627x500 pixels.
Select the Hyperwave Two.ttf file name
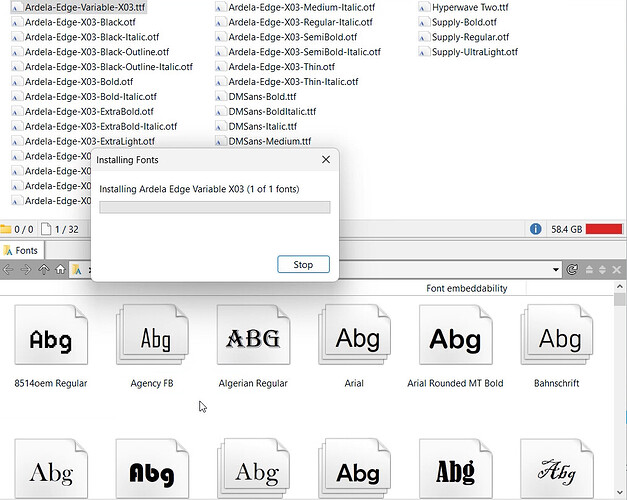click(x=470, y=7)
